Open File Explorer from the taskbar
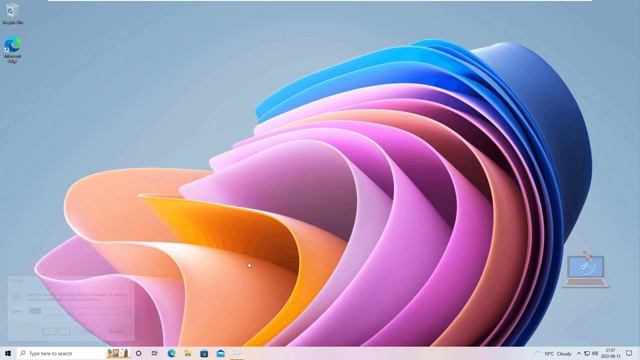The image size is (640, 360). point(188,353)
